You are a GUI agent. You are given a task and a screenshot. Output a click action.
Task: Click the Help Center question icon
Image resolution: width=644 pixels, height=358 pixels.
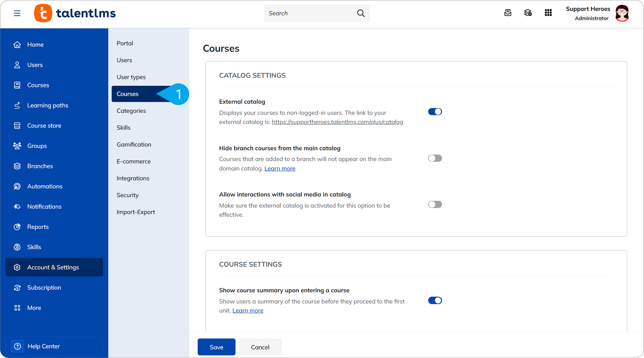[x=17, y=346]
